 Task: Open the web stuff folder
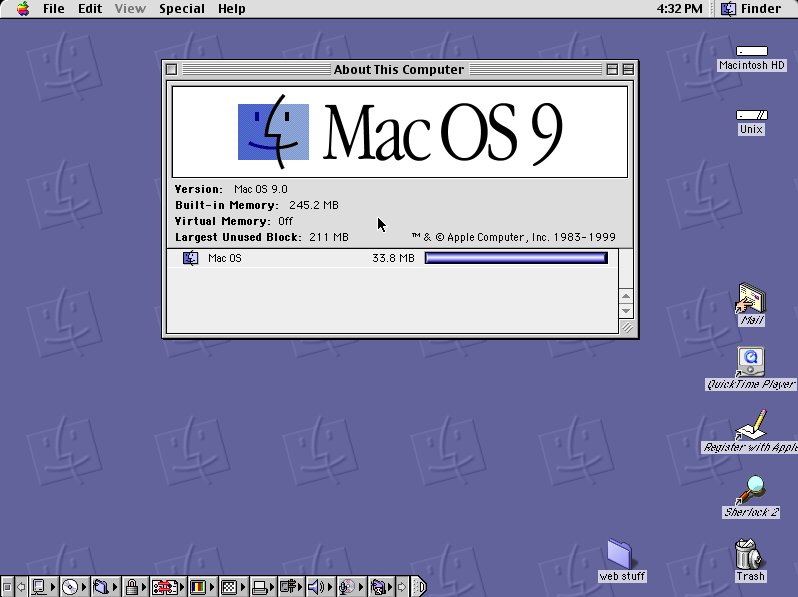[x=621, y=554]
